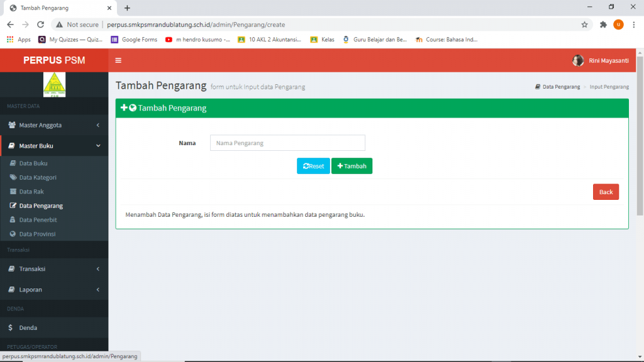The width and height of the screenshot is (644, 362).
Task: Click Data Pengarang breadcrumb link
Action: (557, 87)
